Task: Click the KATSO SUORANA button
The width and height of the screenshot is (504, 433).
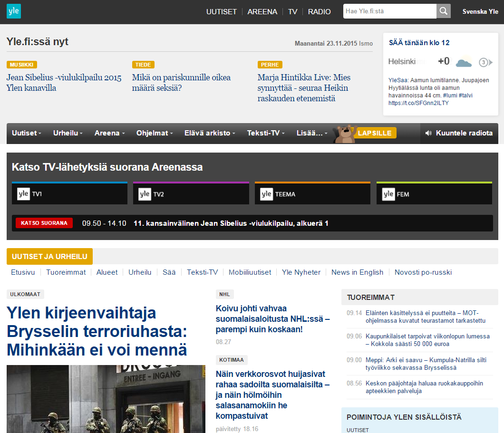Action: tap(44, 223)
